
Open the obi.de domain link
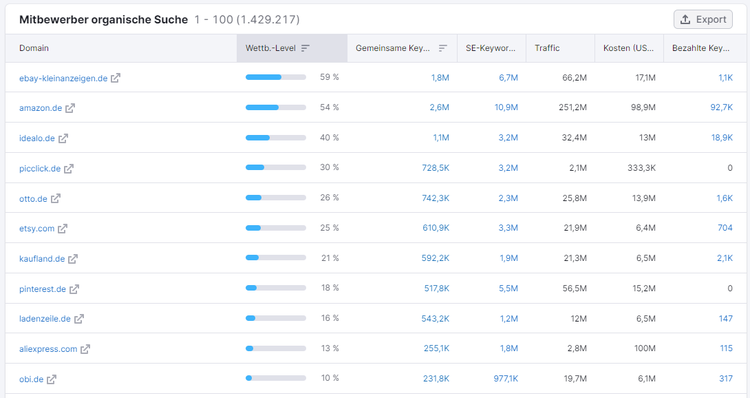(31, 379)
